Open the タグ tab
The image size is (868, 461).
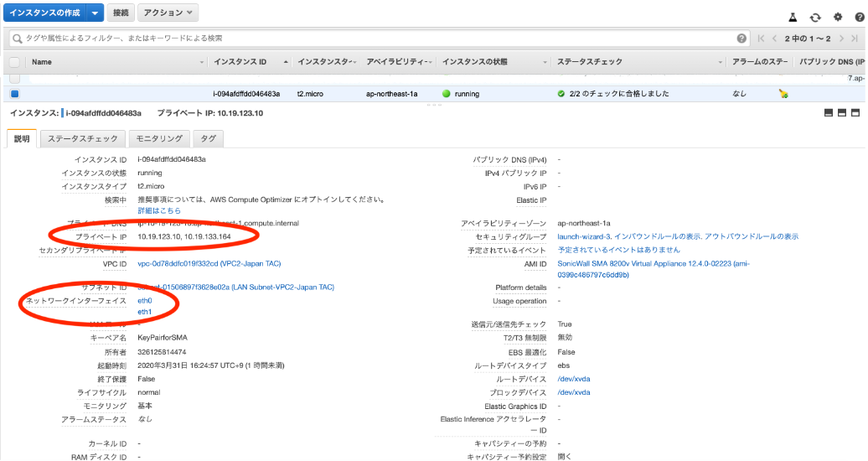click(x=207, y=138)
